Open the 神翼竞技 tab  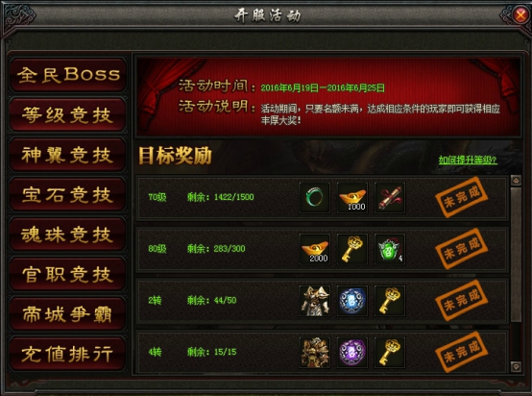68,155
